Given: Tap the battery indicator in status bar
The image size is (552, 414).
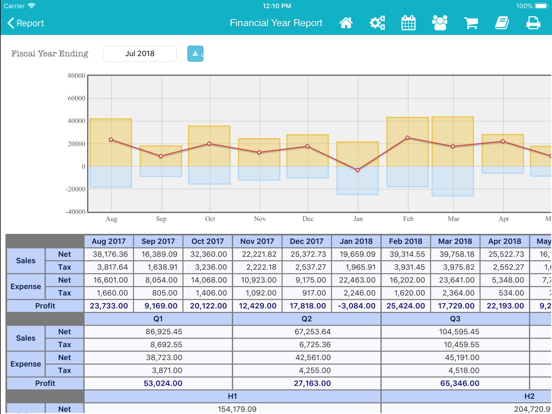Looking at the screenshot, I should [x=541, y=6].
